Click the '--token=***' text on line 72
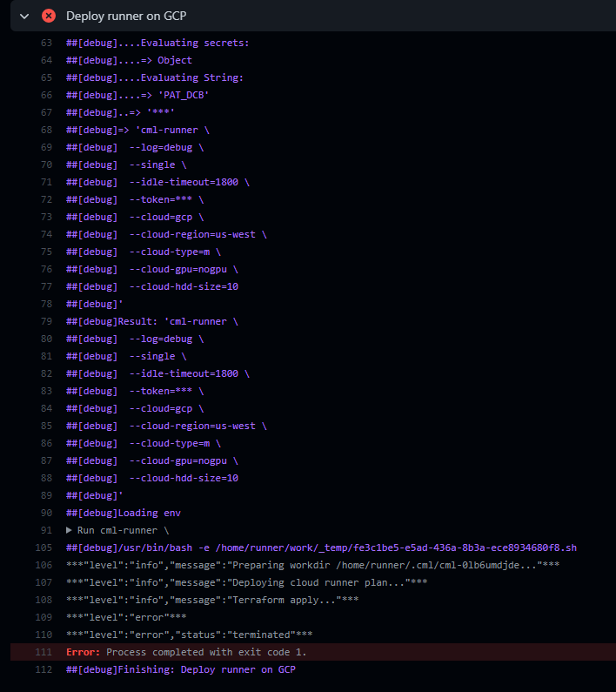 point(161,199)
